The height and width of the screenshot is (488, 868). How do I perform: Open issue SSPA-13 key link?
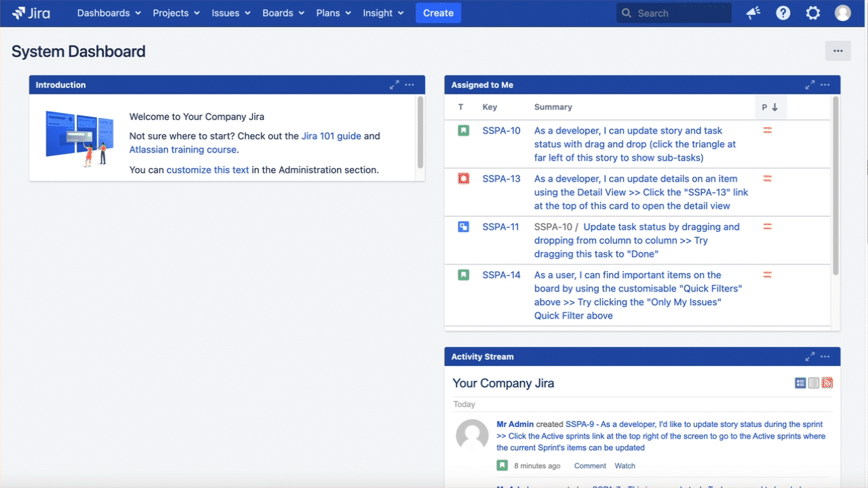click(501, 178)
